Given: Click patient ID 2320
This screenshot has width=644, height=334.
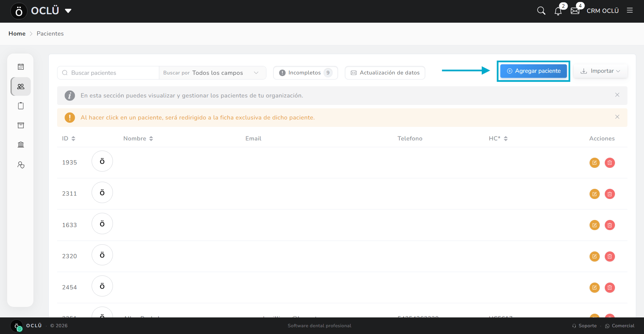Looking at the screenshot, I should pos(69,256).
